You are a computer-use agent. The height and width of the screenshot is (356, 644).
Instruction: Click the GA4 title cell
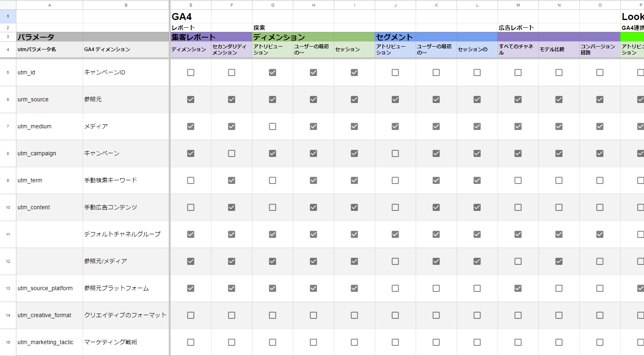pyautogui.click(x=191, y=17)
